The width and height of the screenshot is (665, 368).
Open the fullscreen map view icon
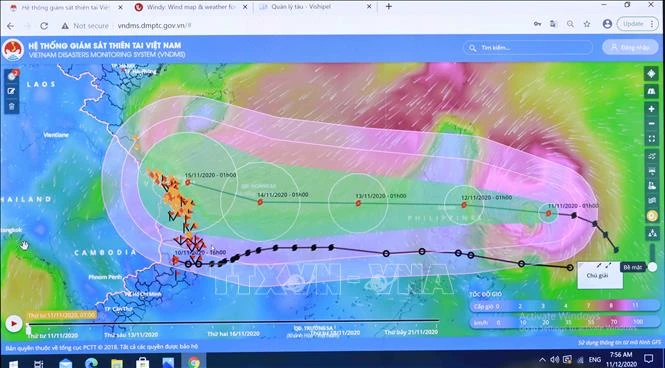(x=651, y=139)
